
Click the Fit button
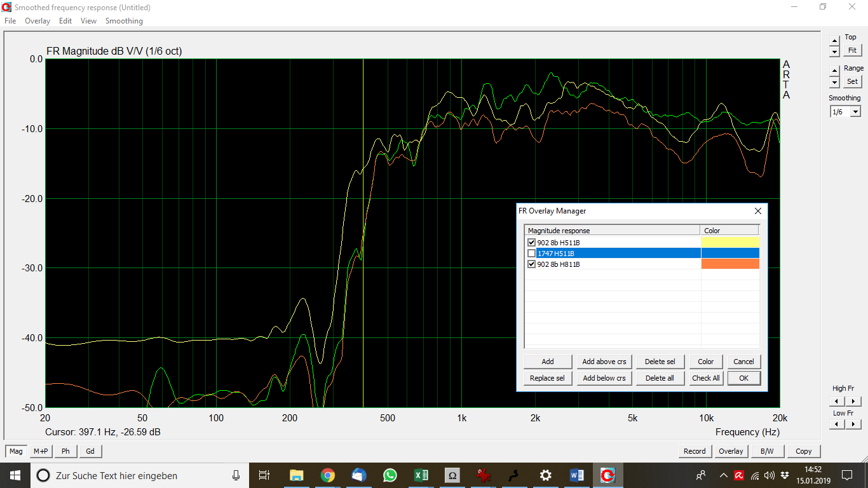[852, 50]
